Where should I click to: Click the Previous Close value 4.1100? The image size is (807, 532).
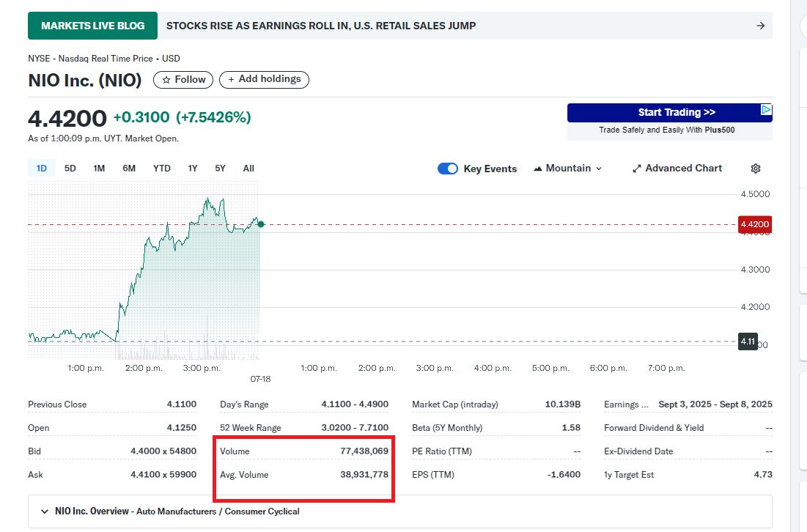[x=182, y=404]
